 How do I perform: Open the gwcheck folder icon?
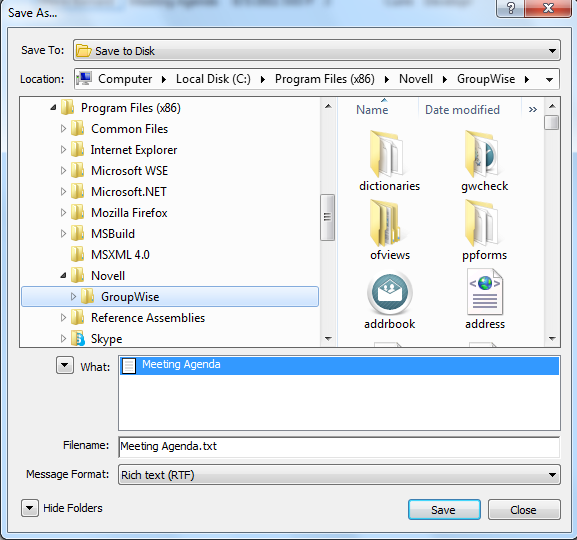(x=481, y=154)
